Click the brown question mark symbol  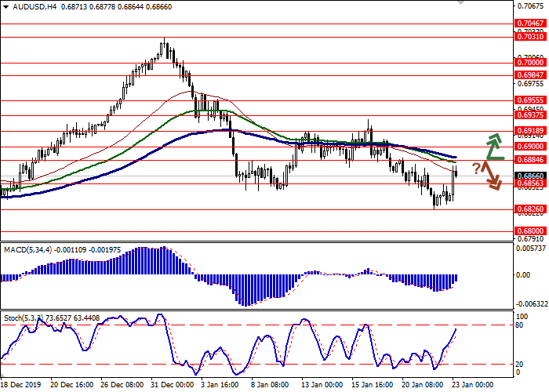(476, 168)
